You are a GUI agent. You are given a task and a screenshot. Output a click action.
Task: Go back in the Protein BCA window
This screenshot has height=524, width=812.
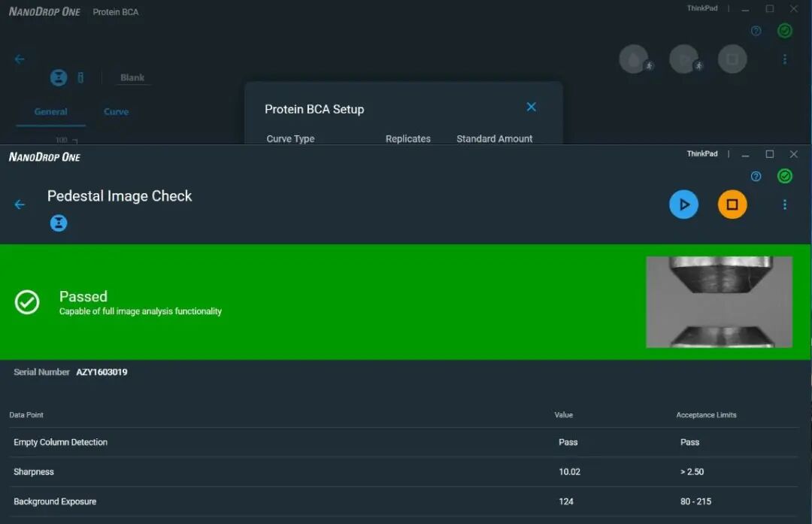(20, 59)
